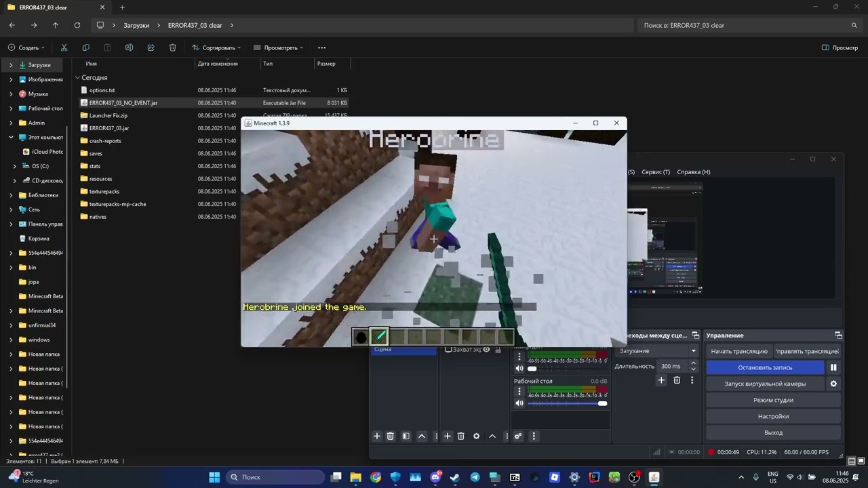Screen dimensions: 868x488
Task: Open the Просмотреть view dropdown
Action: [279, 47]
